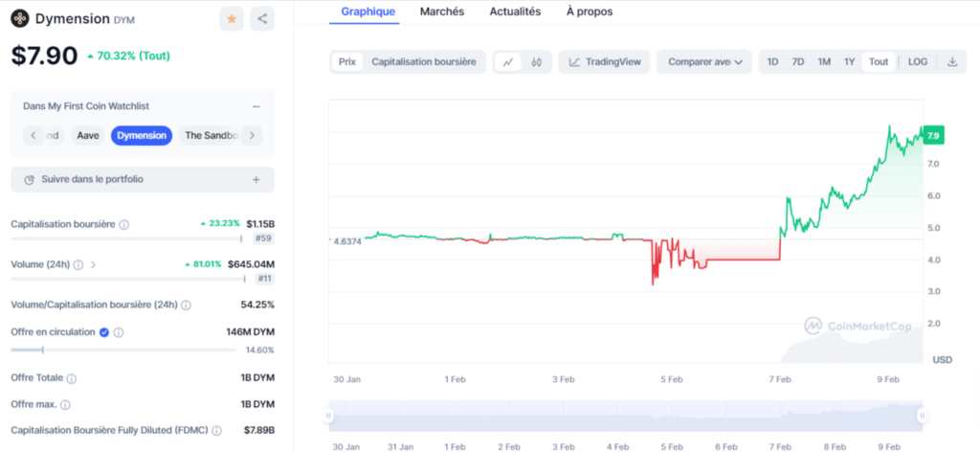
Task: Open info icon beside Volume (24h)
Action: click(x=78, y=264)
